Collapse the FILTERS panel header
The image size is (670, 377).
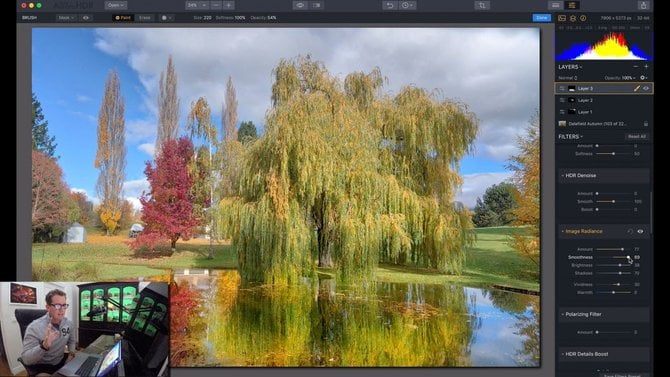tap(571, 137)
